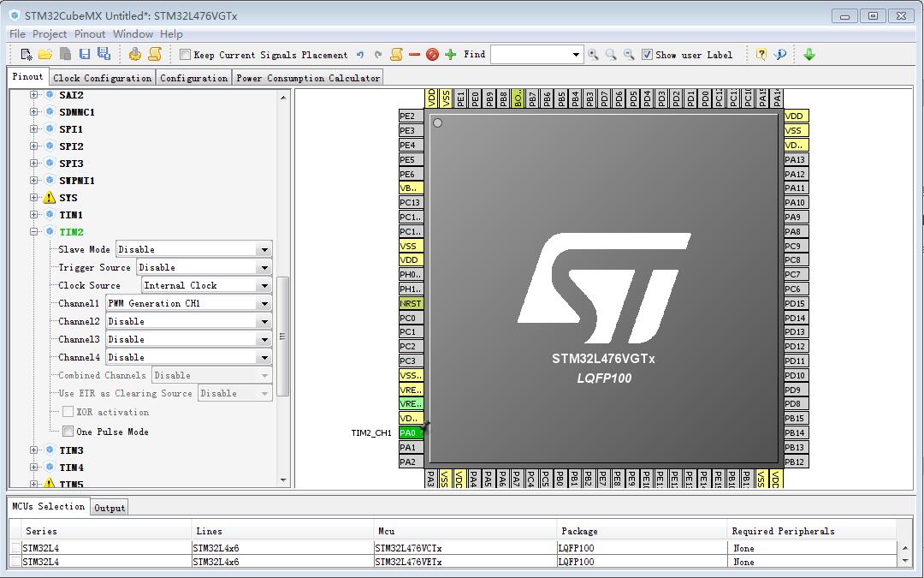Screen dimensions: 924x578
Task: Collapse the TIM2 tree node
Action: click(33, 232)
